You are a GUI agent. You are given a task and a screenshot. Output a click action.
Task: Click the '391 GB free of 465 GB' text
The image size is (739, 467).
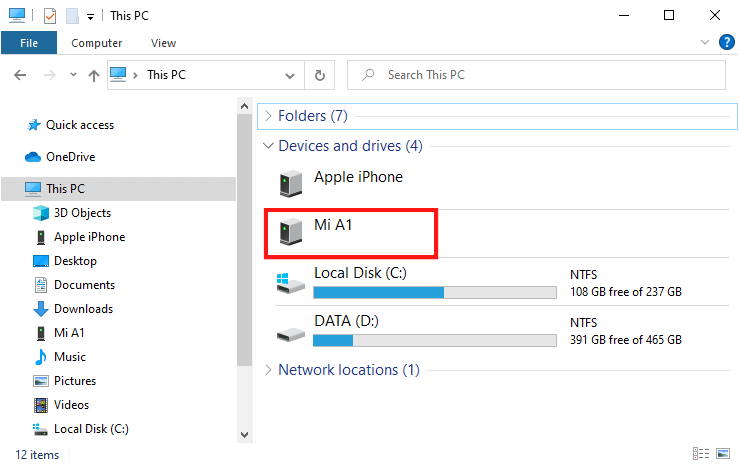click(626, 340)
